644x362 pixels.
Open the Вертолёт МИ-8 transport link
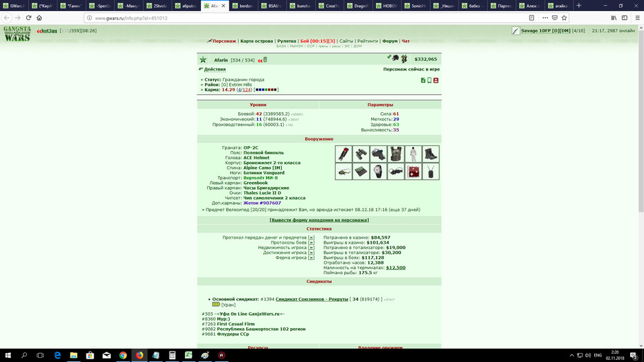260,178
